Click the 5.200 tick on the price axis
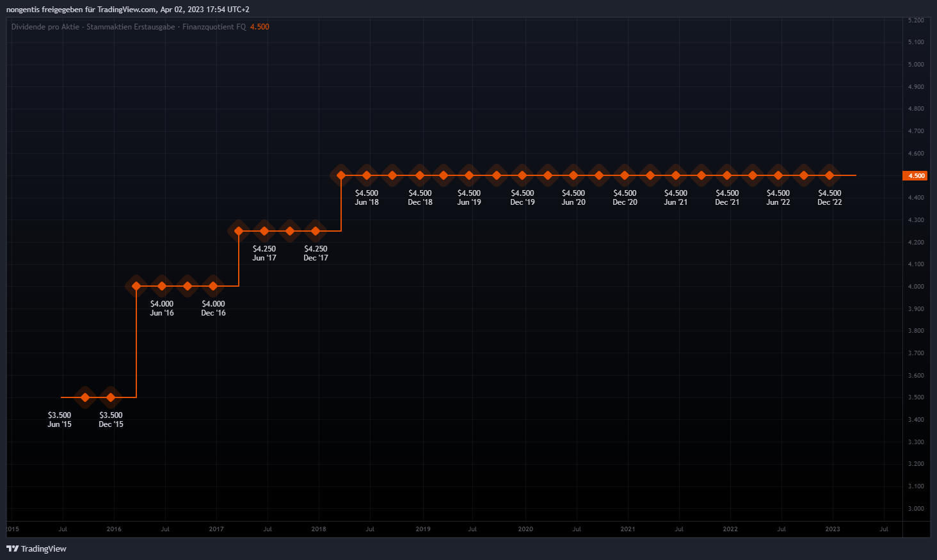Image resolution: width=937 pixels, height=560 pixels. pyautogui.click(x=916, y=20)
